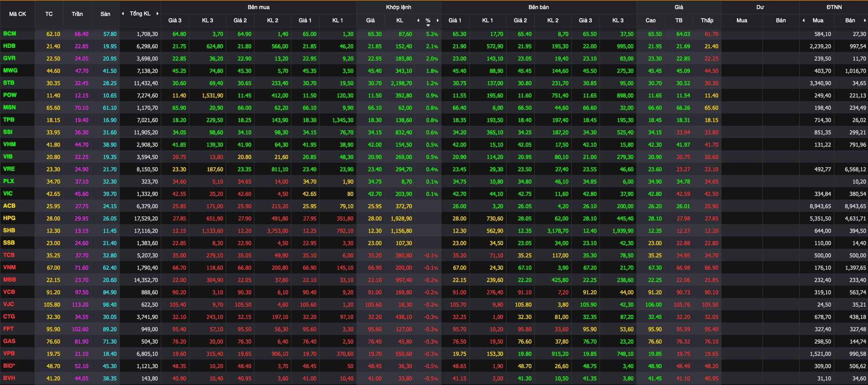Click the Tổng KL column header

point(140,14)
